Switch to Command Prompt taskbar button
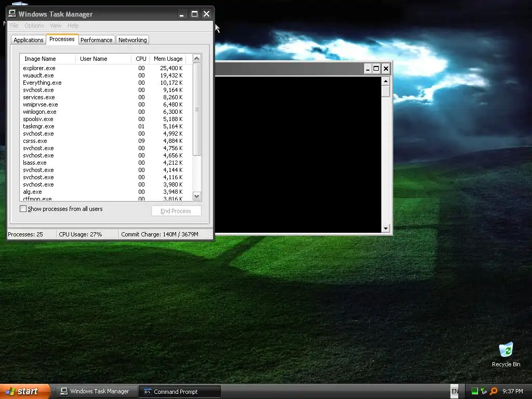This screenshot has width=532, height=399. point(180,392)
